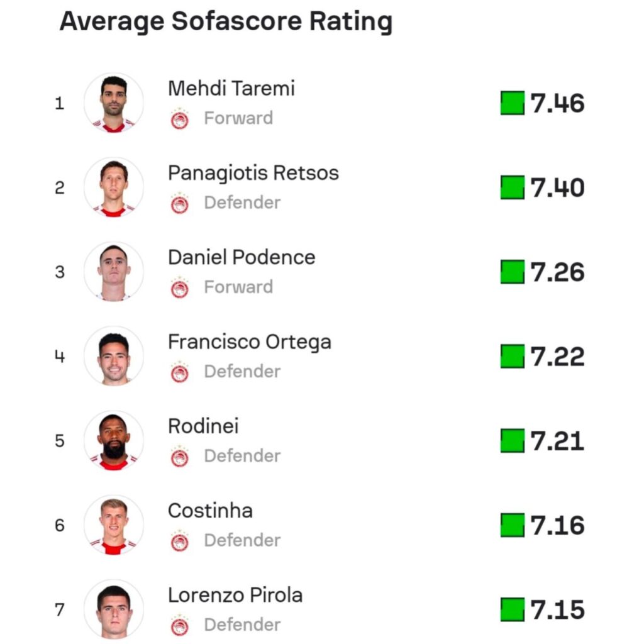Open Francisco Ortega name link

click(249, 342)
